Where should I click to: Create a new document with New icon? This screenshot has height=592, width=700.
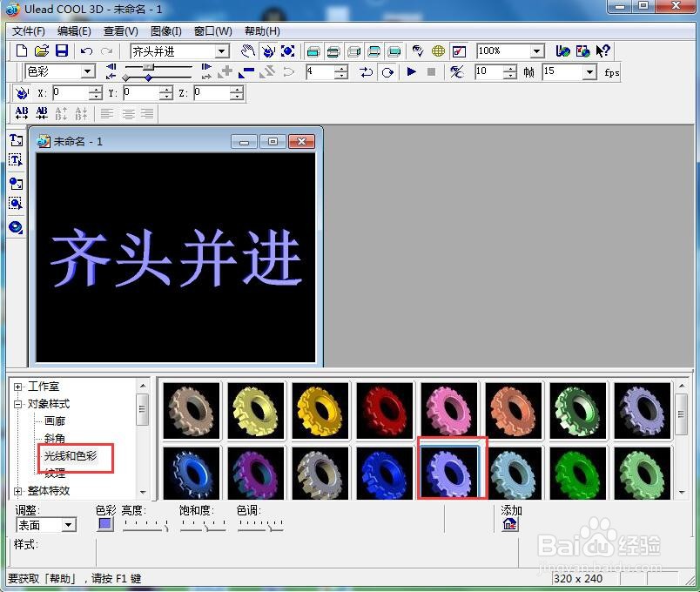point(21,50)
